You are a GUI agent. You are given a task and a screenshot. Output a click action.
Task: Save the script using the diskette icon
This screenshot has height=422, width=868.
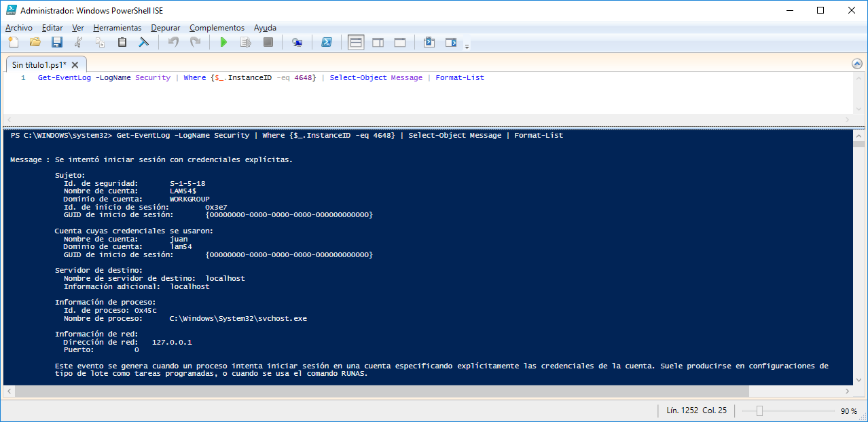pos(57,41)
